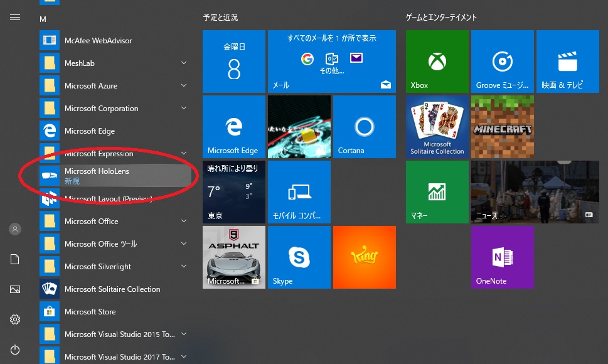Image resolution: width=608 pixels, height=364 pixels.
Task: Open the マネー finance tile
Action: [437, 191]
